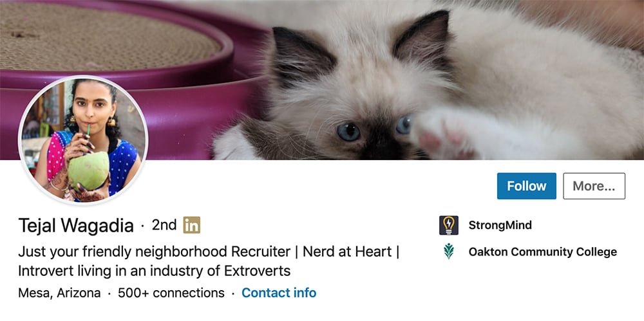This screenshot has width=644, height=321.
Task: Select the Oakton Community College leaf logo
Action: tap(448, 252)
